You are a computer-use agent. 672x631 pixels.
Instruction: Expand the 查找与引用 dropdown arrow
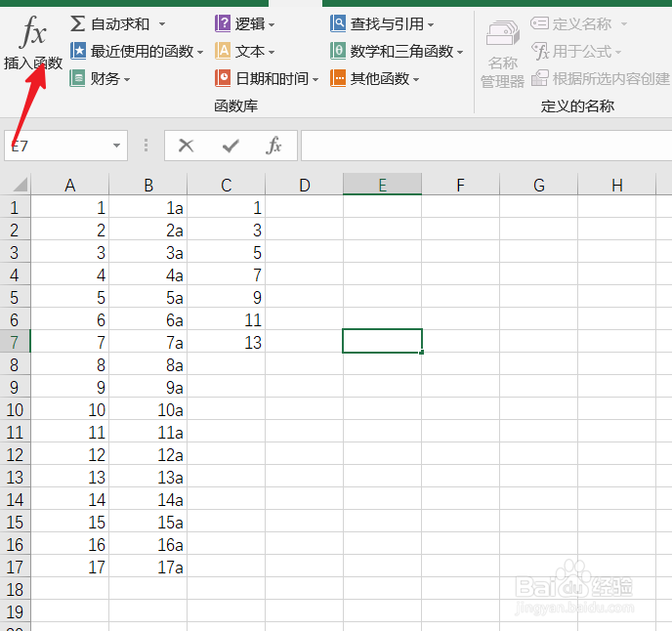(431, 24)
